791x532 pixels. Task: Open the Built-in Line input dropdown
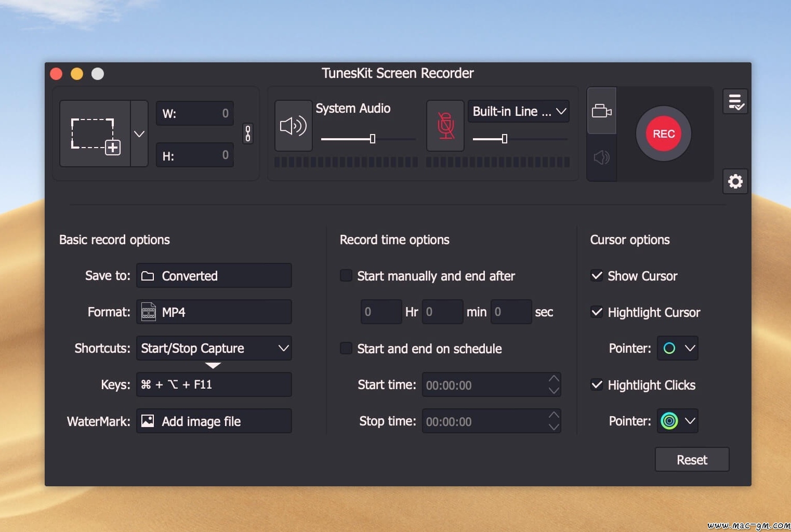click(x=519, y=111)
